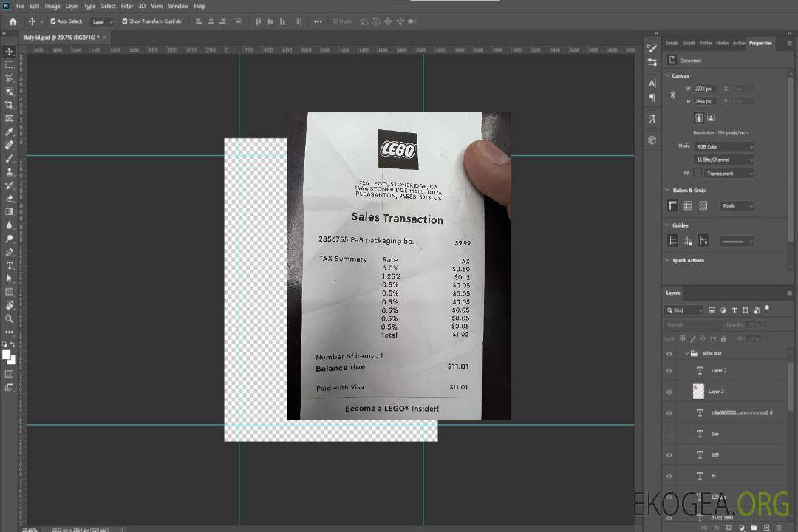
Task: Select the Eyedropper tool
Action: (9, 132)
